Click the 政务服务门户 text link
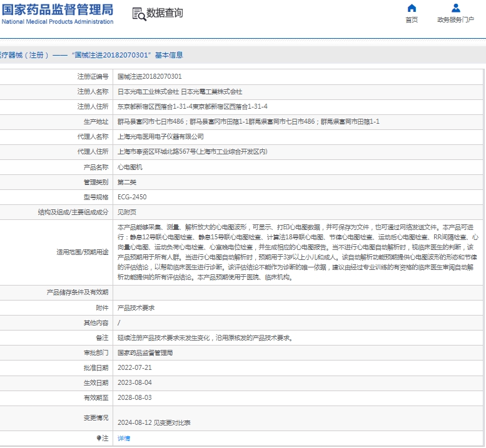Viewport: 486px width, 448px height. [x=455, y=20]
